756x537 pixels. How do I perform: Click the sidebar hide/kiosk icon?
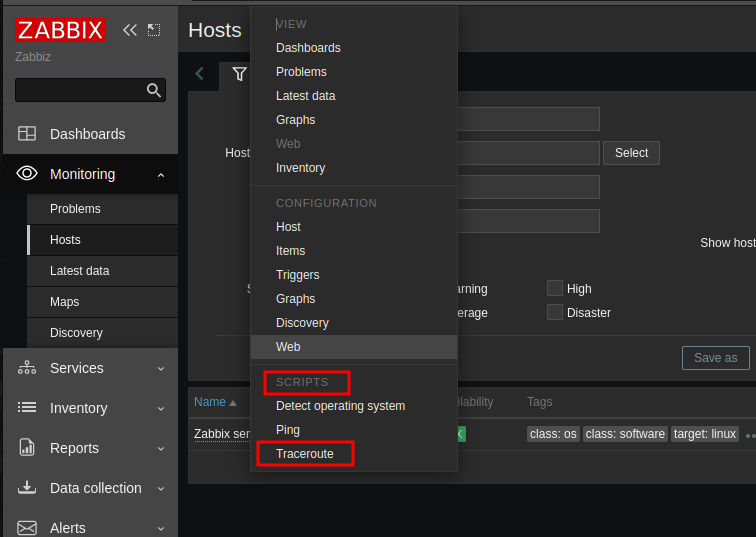coord(154,30)
